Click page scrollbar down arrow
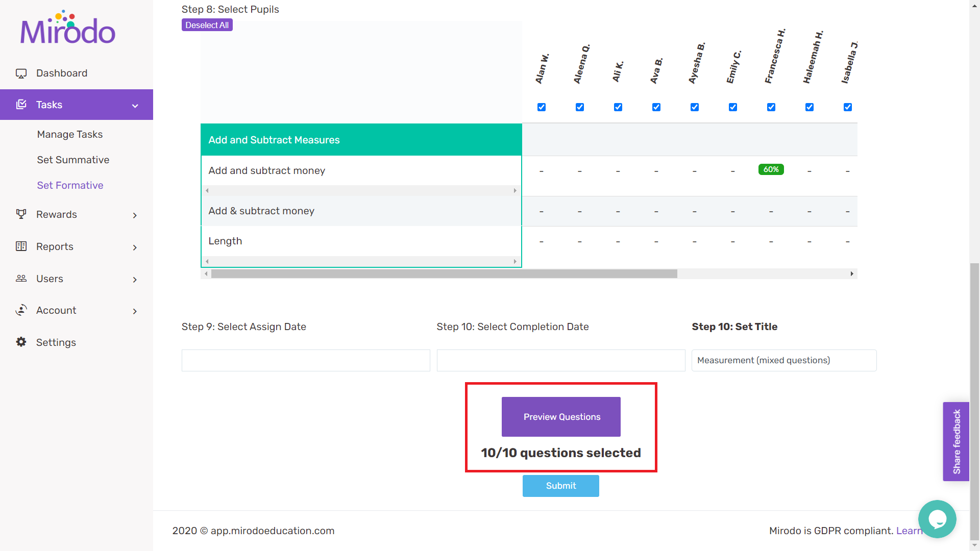The image size is (980, 551). (x=974, y=545)
